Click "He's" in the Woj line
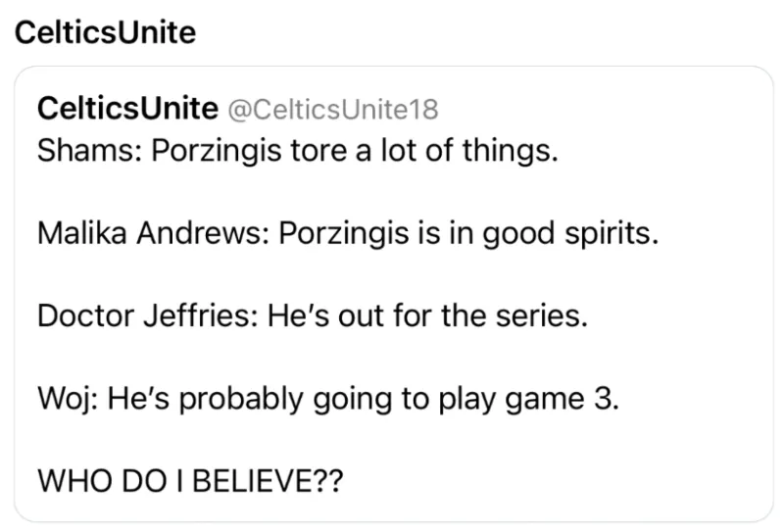The width and height of the screenshot is (784, 532). coord(134,400)
